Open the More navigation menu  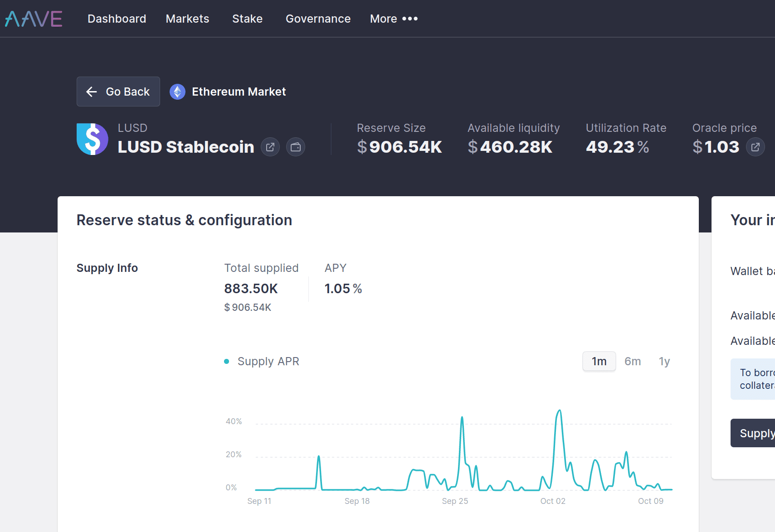point(393,19)
